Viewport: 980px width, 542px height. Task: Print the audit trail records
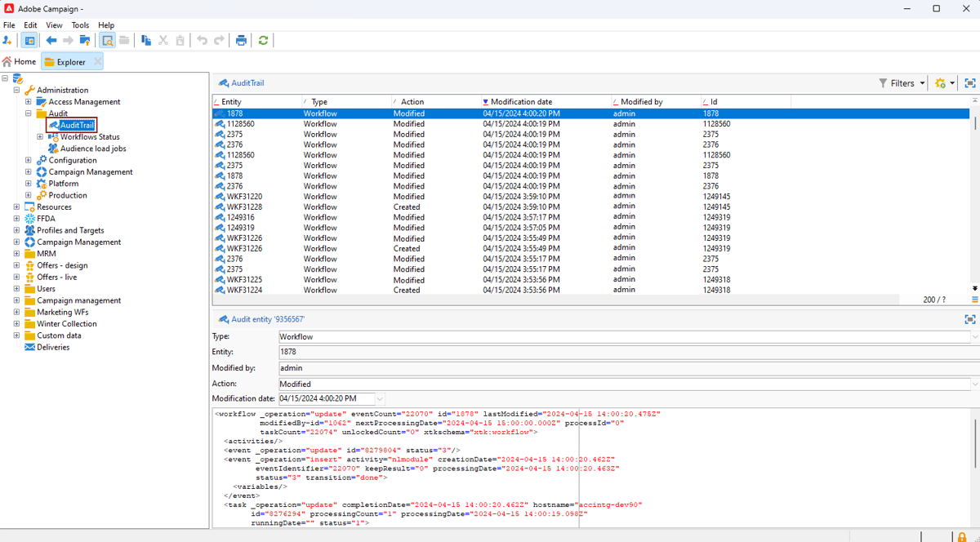point(241,40)
